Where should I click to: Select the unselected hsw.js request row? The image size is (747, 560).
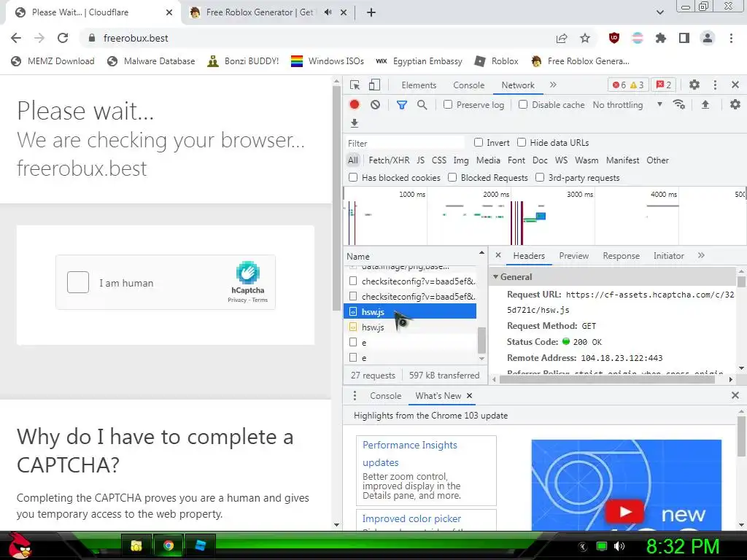tap(410, 327)
